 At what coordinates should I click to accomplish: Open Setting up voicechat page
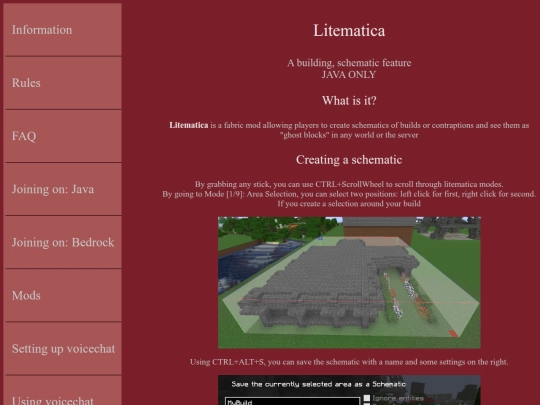[x=62, y=349]
